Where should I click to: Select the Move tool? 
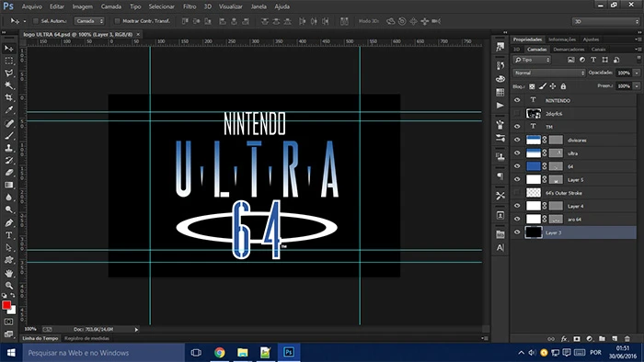pyautogui.click(x=8, y=49)
